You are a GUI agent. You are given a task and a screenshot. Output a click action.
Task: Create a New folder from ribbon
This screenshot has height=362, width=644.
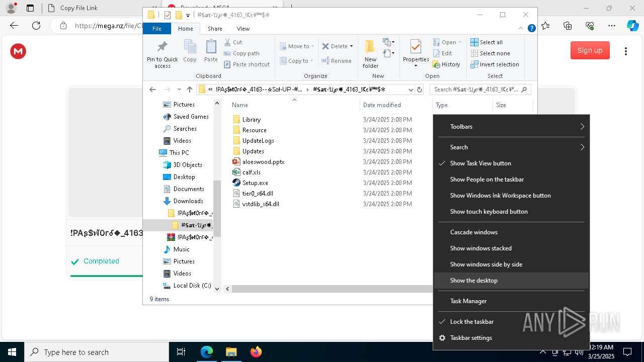(x=370, y=54)
